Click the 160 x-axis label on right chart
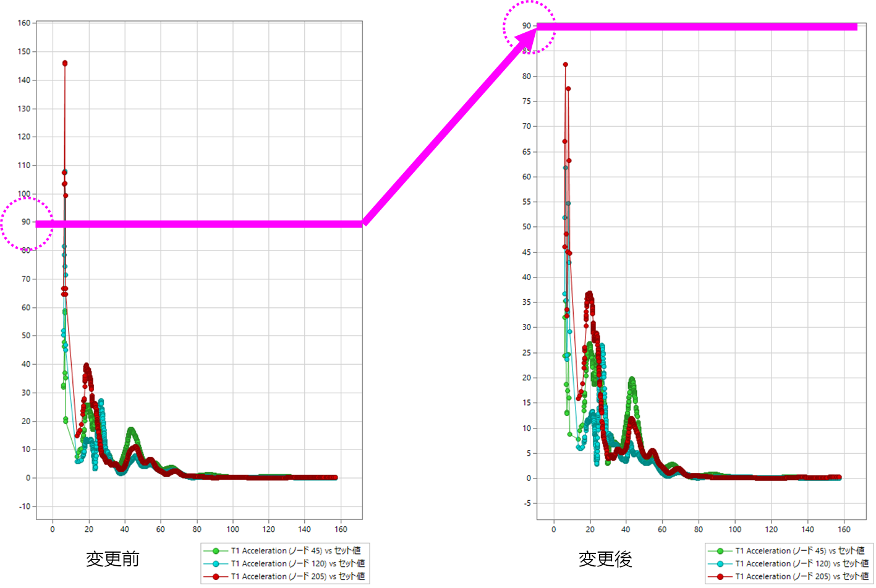The image size is (876, 588). tap(844, 529)
